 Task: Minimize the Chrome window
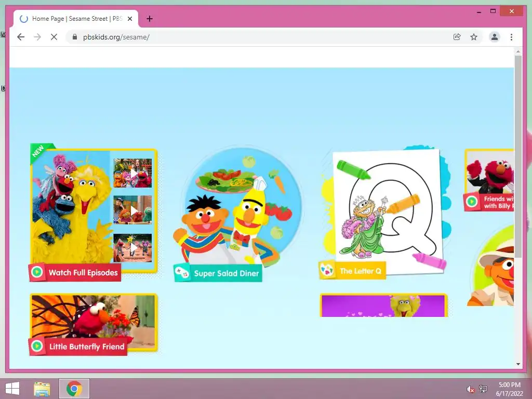pos(479,11)
